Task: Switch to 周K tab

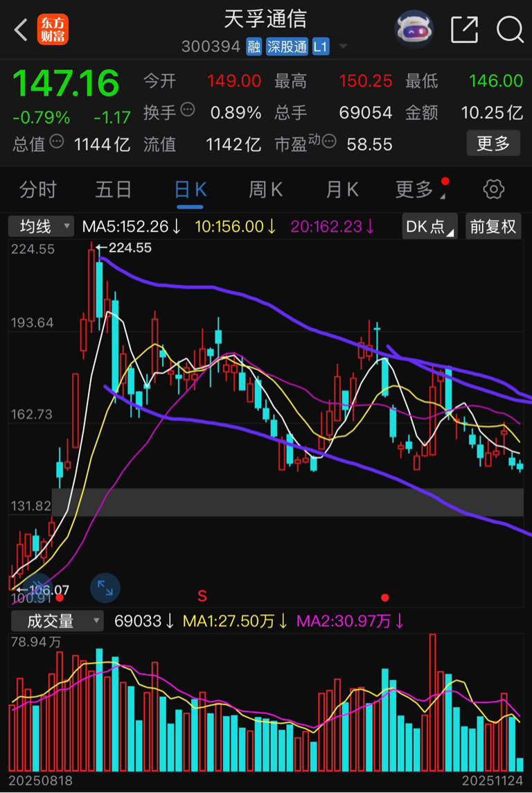Action: [x=265, y=190]
